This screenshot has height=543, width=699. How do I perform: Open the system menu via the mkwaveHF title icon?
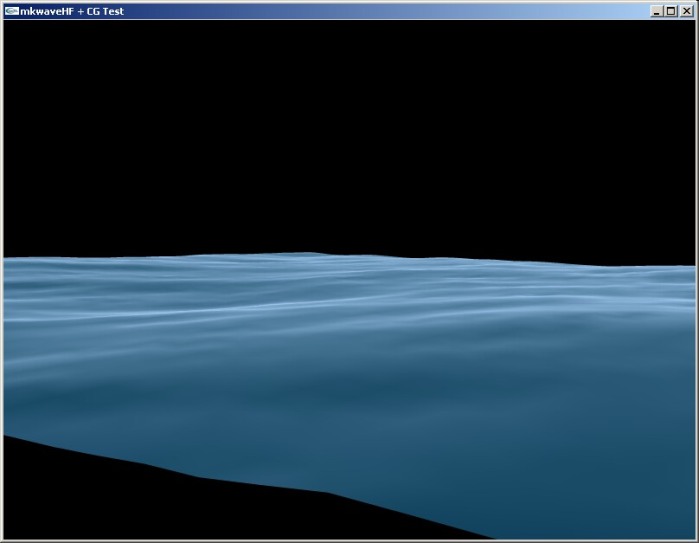11,11
